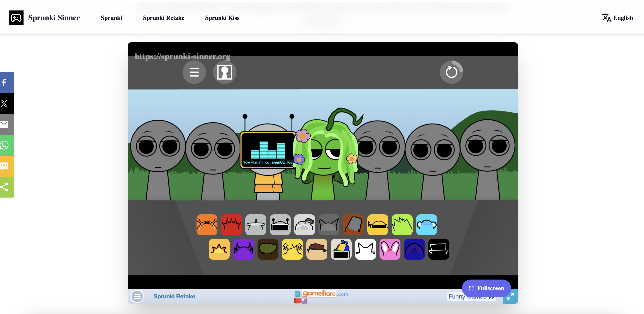The height and width of the screenshot is (314, 644).
Task: Open the gameflare round menu button
Action: click(137, 296)
